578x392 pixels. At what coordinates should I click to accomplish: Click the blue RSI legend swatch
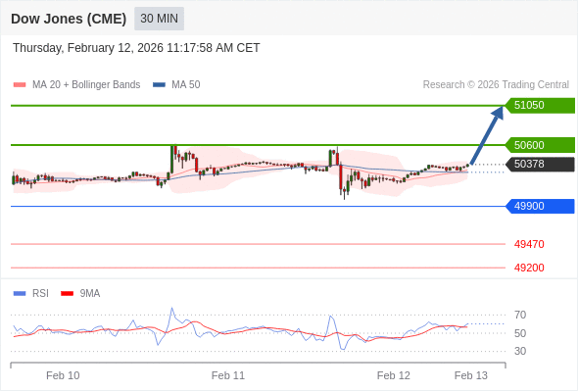coord(20,294)
